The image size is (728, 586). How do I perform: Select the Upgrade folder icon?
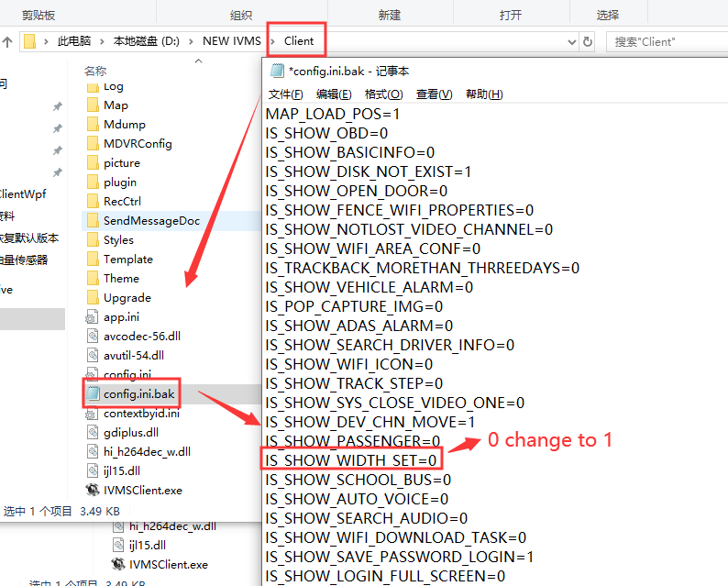click(x=93, y=297)
